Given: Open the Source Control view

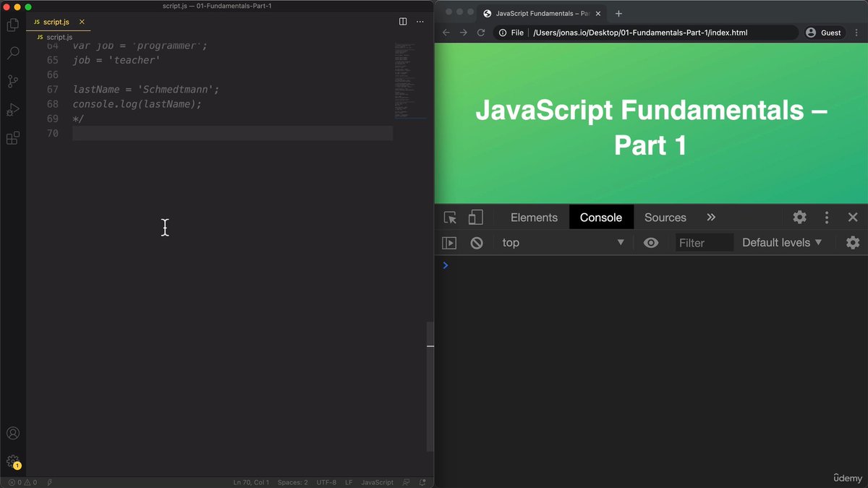Looking at the screenshot, I should [13, 81].
